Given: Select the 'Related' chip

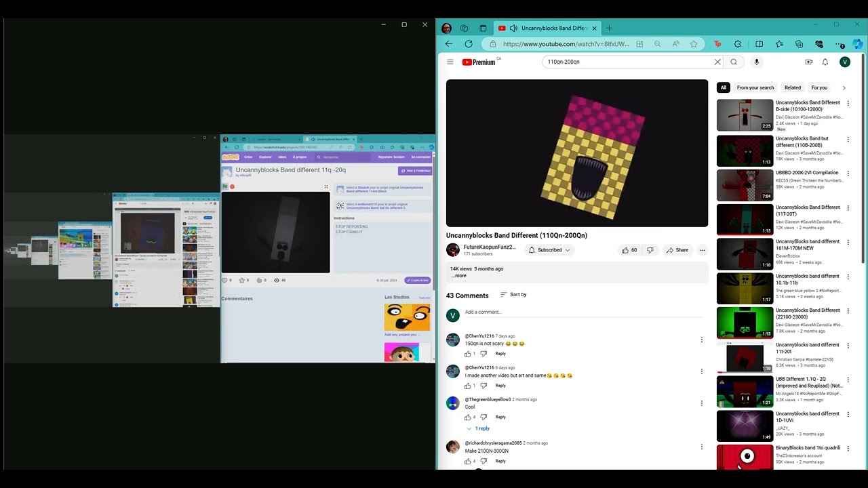Looking at the screenshot, I should pos(793,87).
